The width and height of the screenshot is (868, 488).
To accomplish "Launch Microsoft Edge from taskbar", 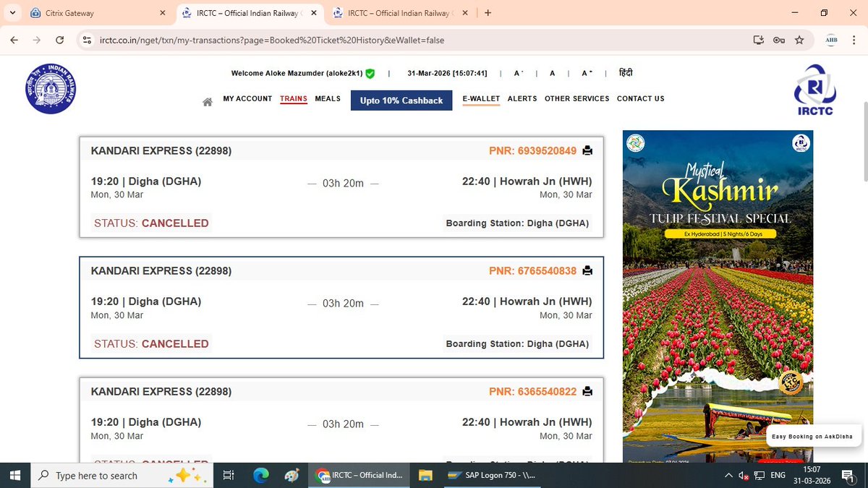I will (x=261, y=476).
